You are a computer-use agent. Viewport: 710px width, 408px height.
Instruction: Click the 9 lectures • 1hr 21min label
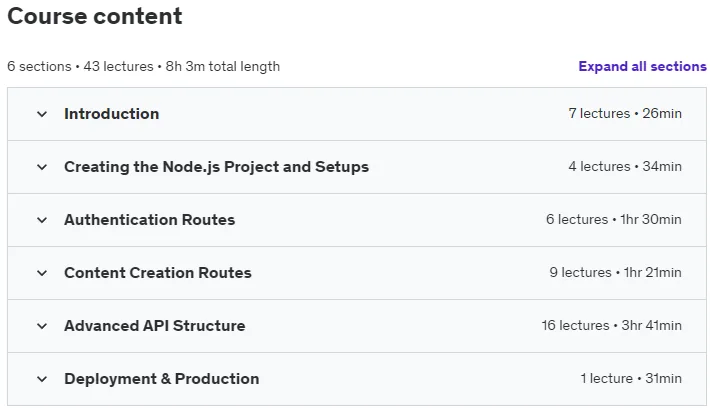tap(615, 272)
